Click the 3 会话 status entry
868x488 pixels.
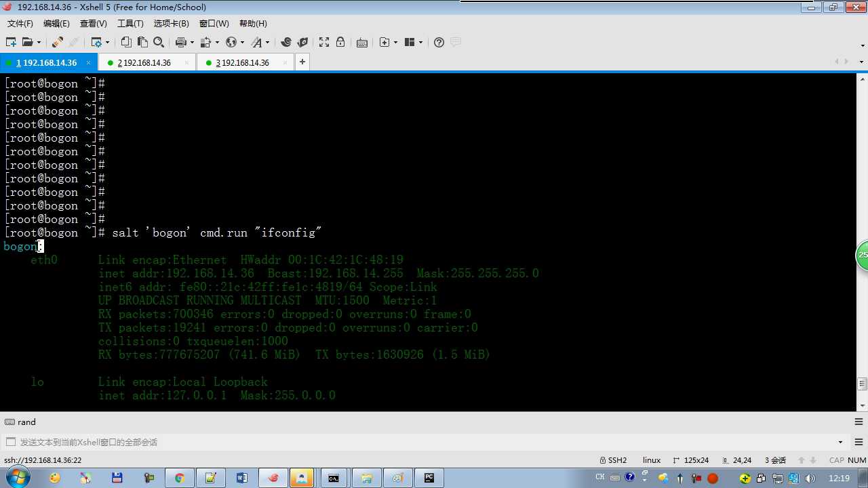coord(775,460)
